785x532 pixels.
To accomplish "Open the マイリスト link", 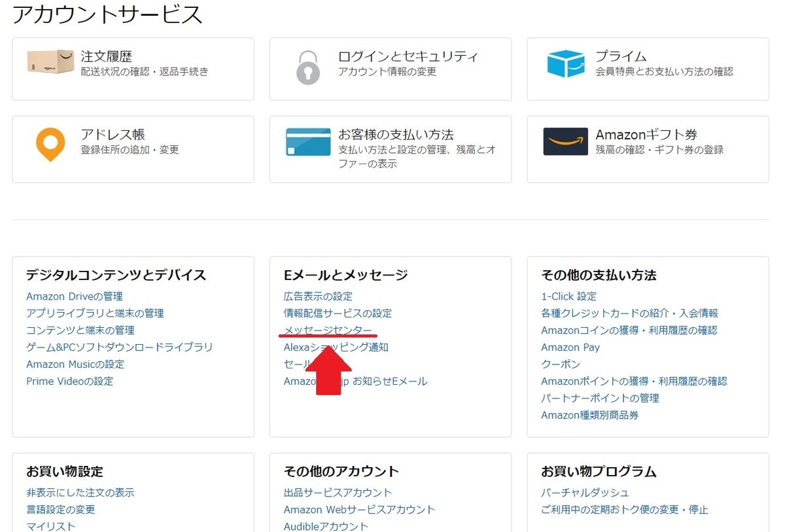I will (51, 526).
